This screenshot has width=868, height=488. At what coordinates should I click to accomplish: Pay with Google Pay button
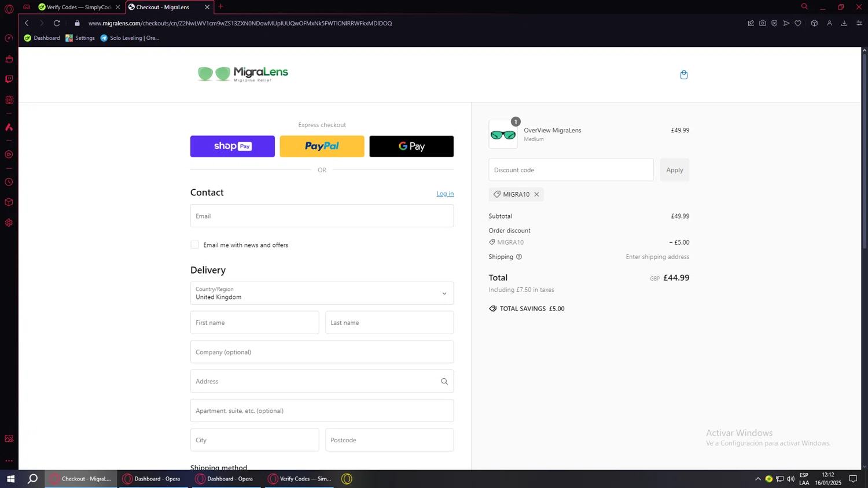pyautogui.click(x=411, y=146)
